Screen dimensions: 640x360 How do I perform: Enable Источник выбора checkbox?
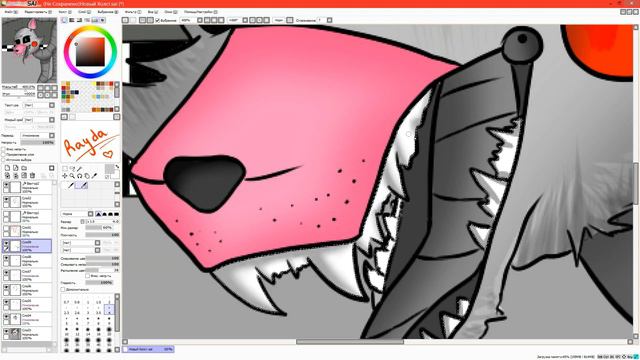[3, 160]
